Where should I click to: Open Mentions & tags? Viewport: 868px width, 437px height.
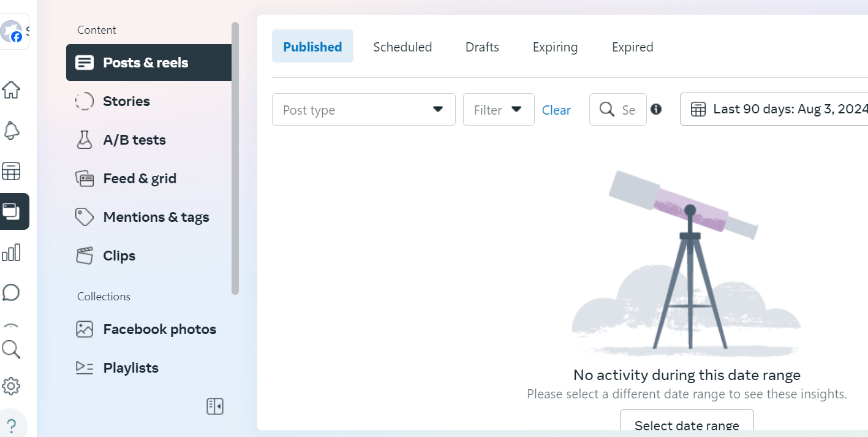(x=149, y=217)
